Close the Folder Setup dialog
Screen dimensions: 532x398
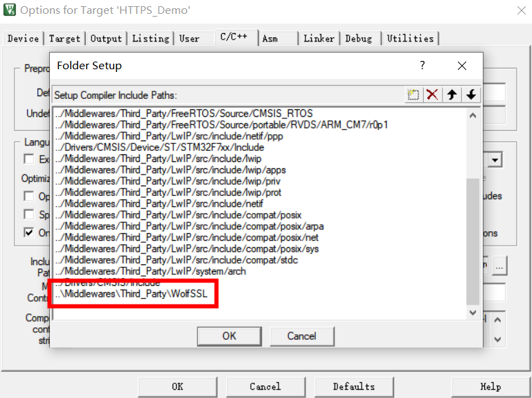click(462, 66)
